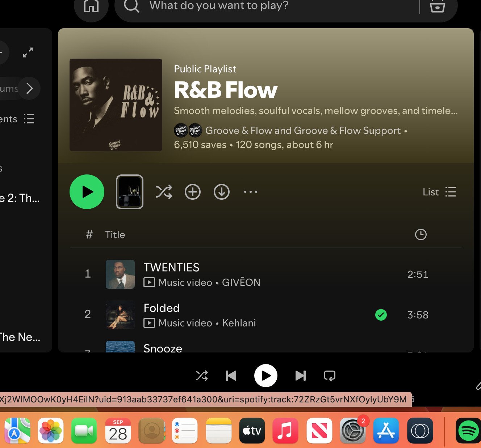This screenshot has height=448, width=481.
Task: Expand the library panel with the arrows icon
Action: [28, 52]
